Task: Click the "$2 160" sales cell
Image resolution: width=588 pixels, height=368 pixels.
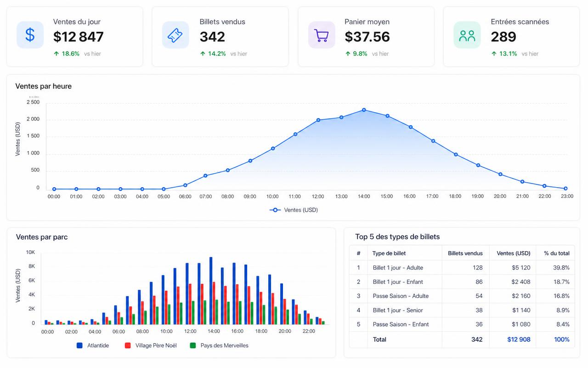Action: (x=521, y=296)
